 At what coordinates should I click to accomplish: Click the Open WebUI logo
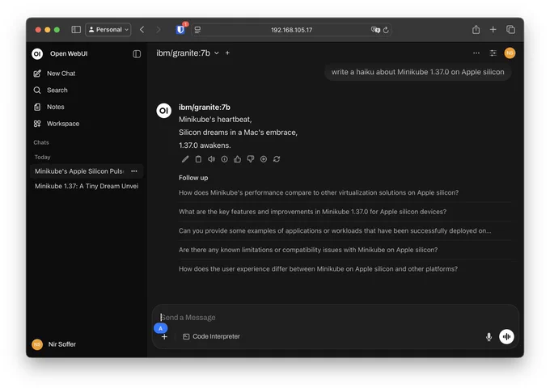[x=37, y=53]
